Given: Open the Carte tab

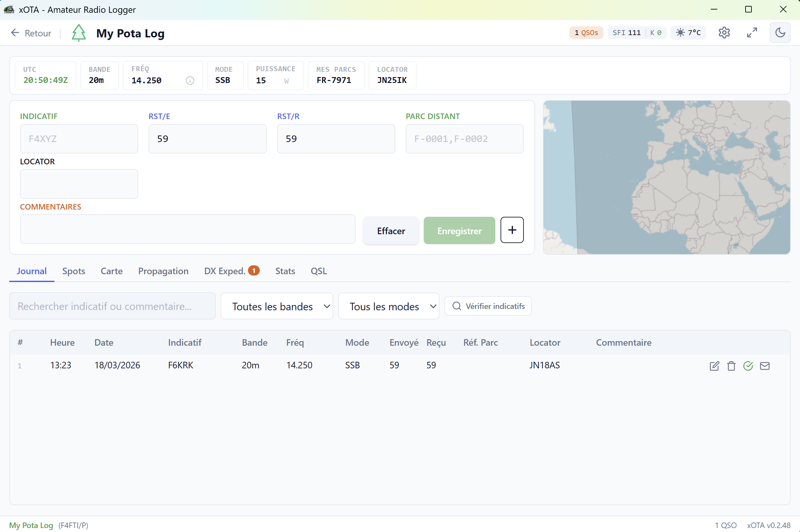Looking at the screenshot, I should point(112,271).
